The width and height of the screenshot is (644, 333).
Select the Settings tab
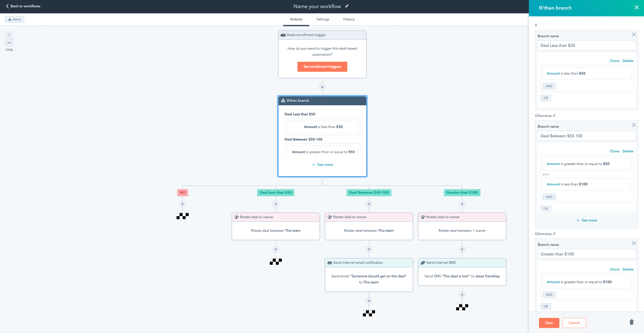pyautogui.click(x=322, y=20)
